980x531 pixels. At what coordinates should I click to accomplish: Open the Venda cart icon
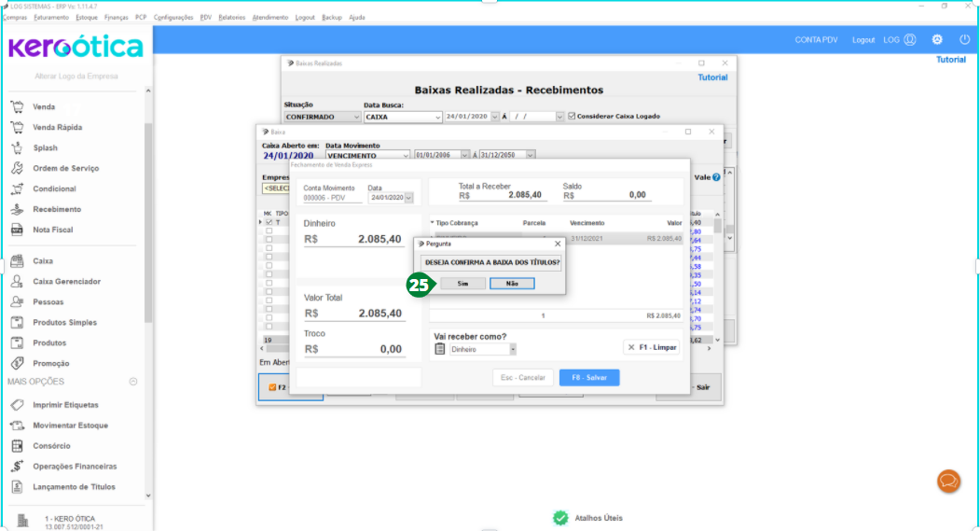pyautogui.click(x=17, y=107)
